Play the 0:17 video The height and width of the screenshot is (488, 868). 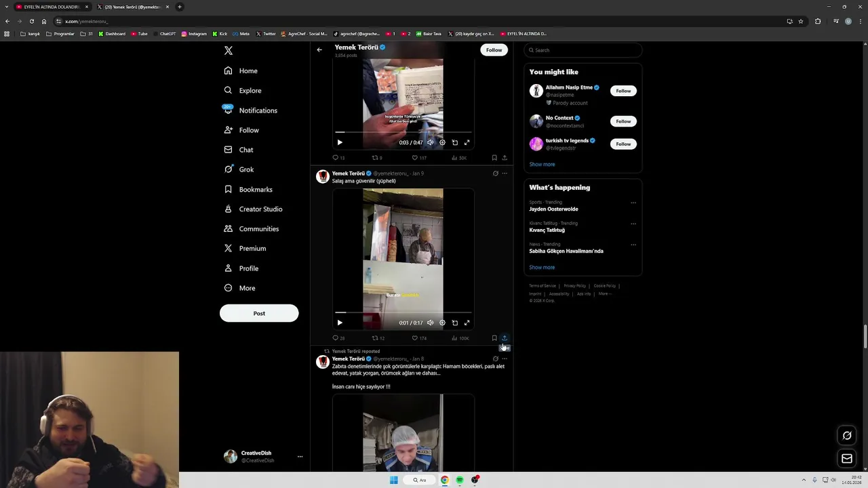340,323
